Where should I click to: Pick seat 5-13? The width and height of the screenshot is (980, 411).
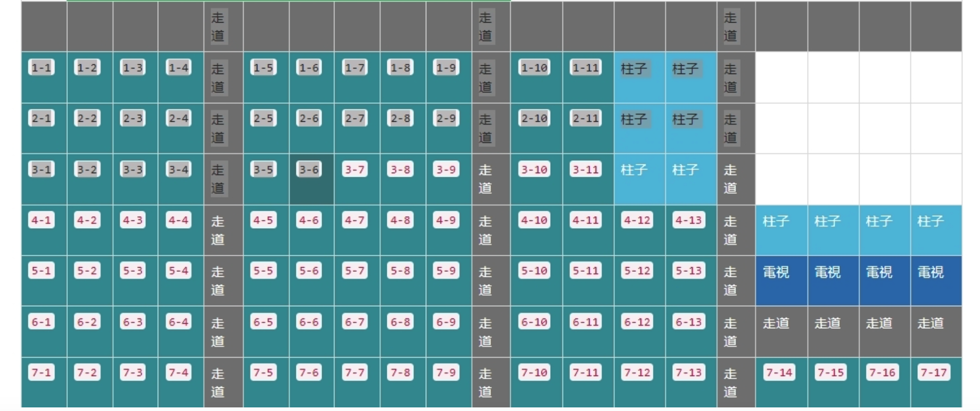click(688, 271)
